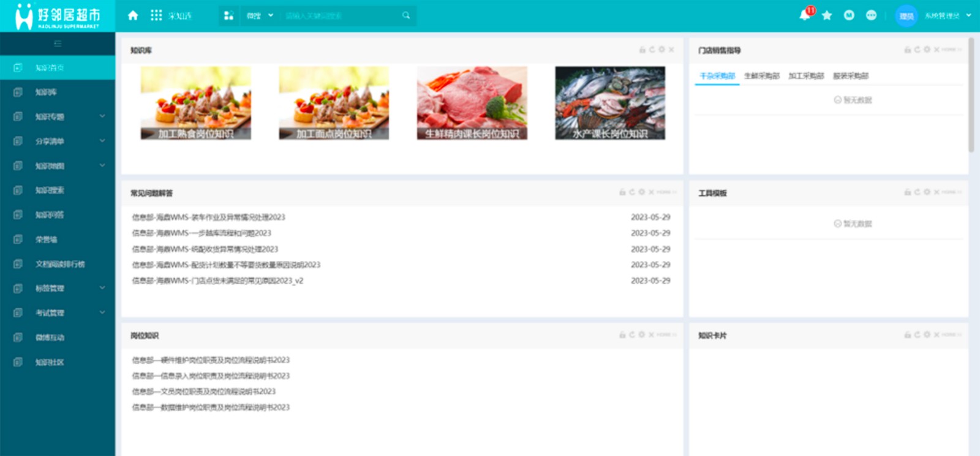The height and width of the screenshot is (456, 980).
Task: Open the chat bubble icon in header
Action: (871, 15)
